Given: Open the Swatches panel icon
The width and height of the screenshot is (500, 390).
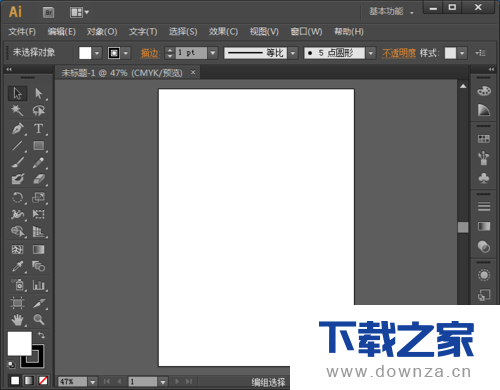Looking at the screenshot, I should (484, 139).
